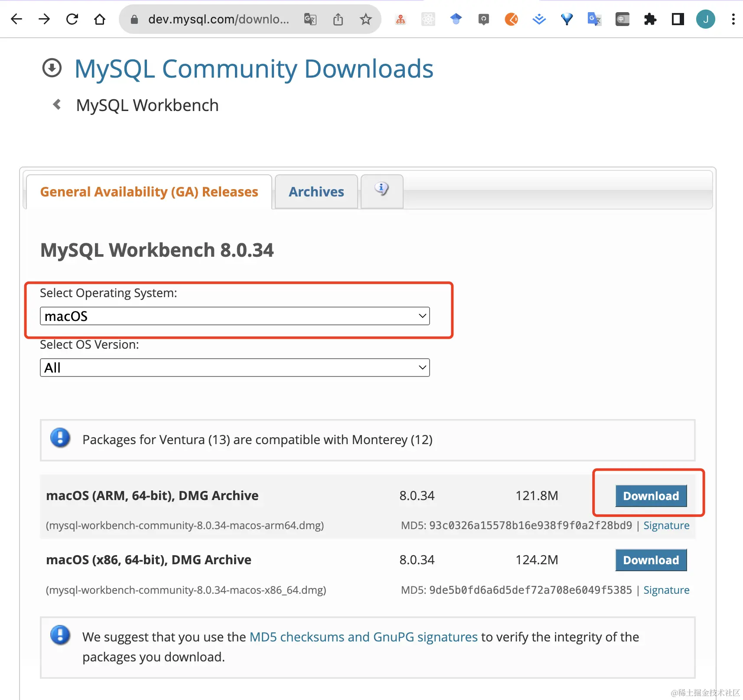The image size is (743, 700).
Task: Open the Chrome three-dot menu
Action: coord(733,19)
